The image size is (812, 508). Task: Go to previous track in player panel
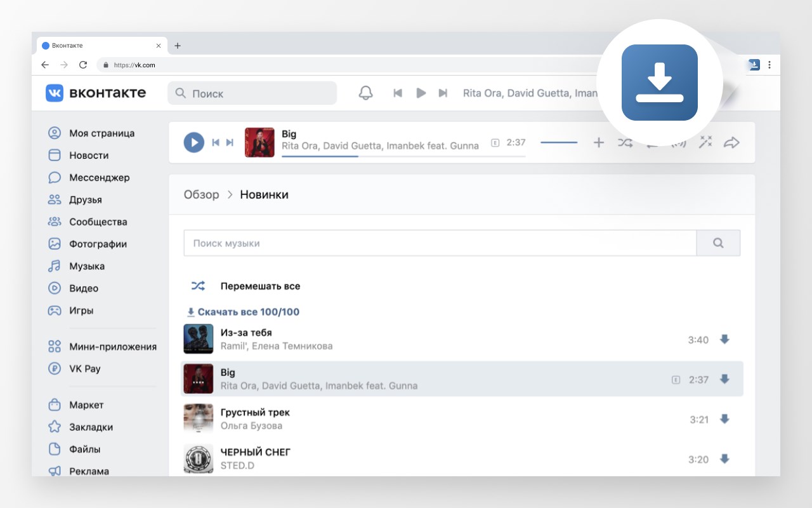[216, 142]
